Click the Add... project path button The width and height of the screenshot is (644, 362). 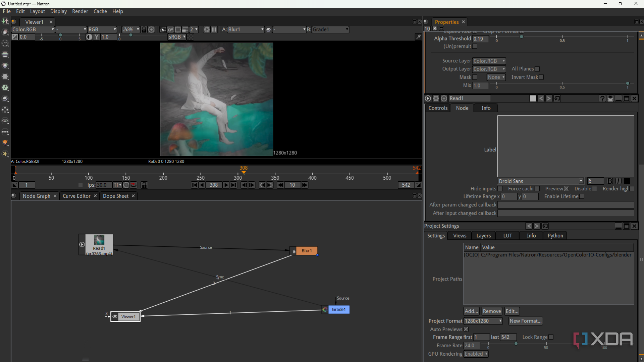click(x=471, y=311)
